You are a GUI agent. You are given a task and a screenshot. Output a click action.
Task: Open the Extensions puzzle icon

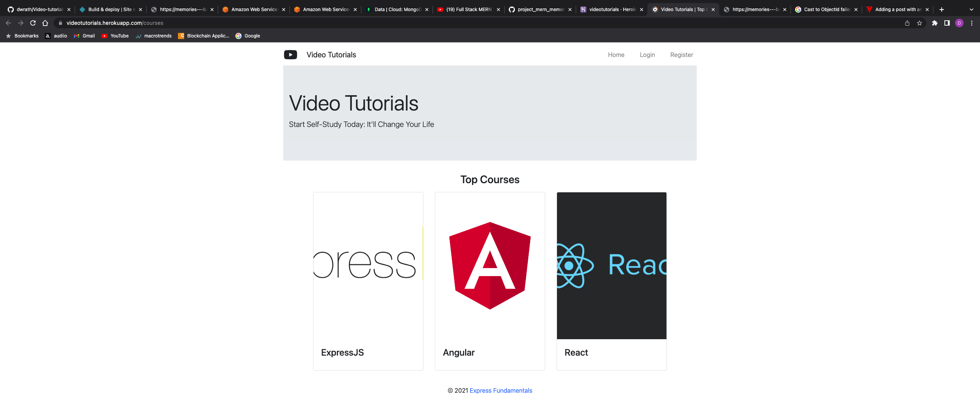934,23
